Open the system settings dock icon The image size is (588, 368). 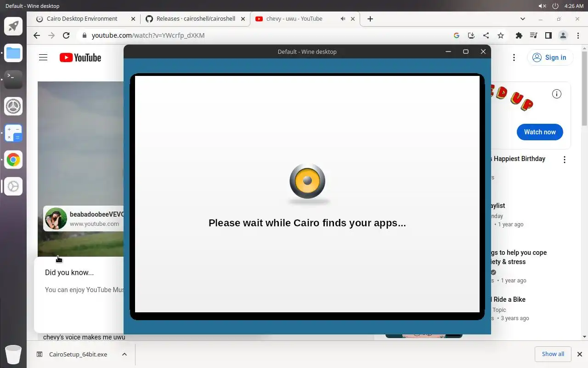13,106
